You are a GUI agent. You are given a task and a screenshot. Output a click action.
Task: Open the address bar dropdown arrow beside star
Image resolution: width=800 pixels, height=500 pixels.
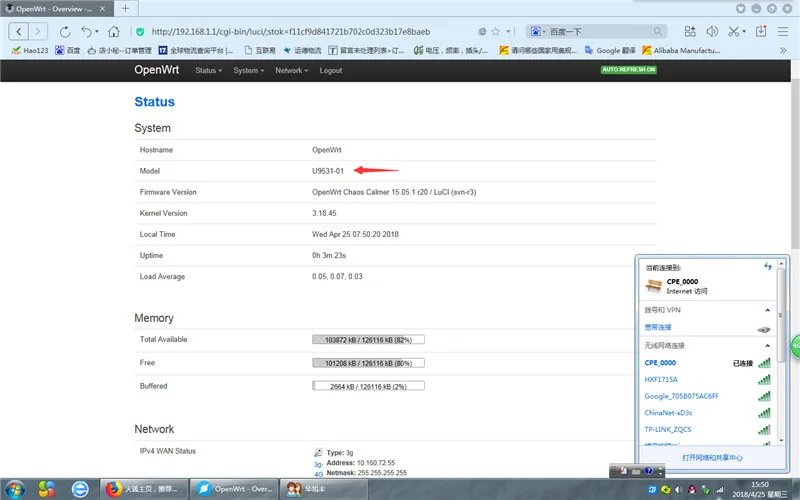pyautogui.click(x=508, y=32)
